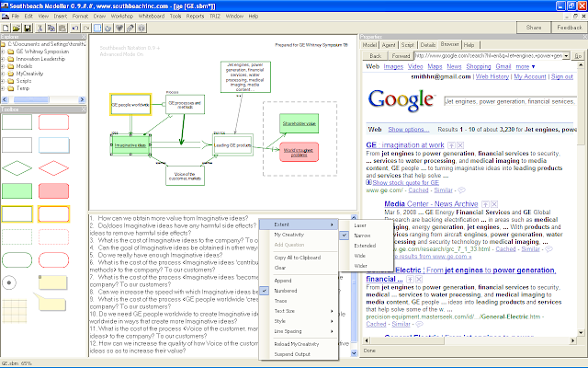588x368 pixels.
Task: Click the Redo arrow toolbar icon
Action: [x=86, y=28]
